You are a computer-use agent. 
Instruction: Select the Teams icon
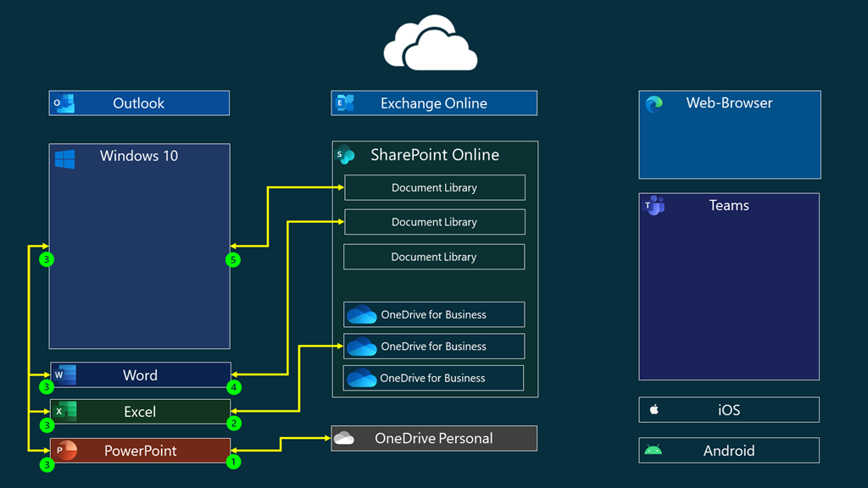(654, 206)
